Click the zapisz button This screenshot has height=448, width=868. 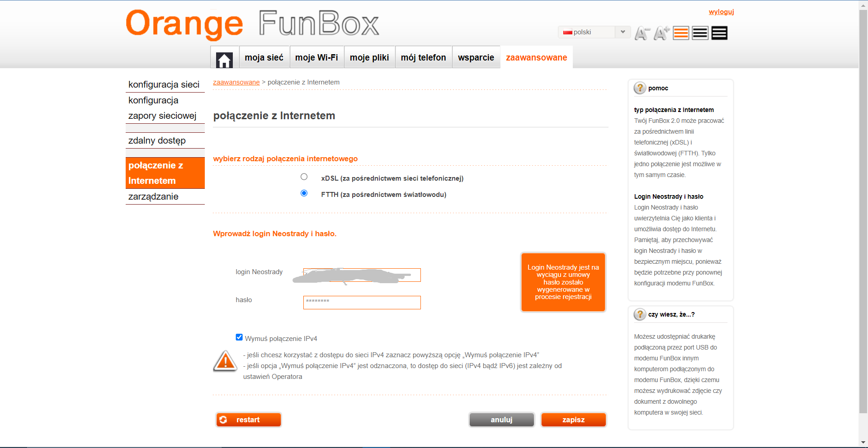point(574,420)
